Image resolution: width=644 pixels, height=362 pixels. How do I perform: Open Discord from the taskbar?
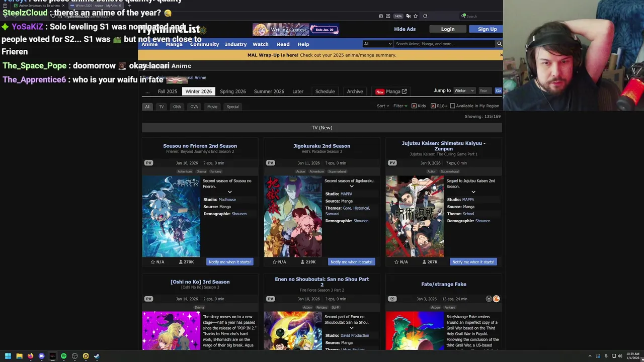[x=41, y=356]
